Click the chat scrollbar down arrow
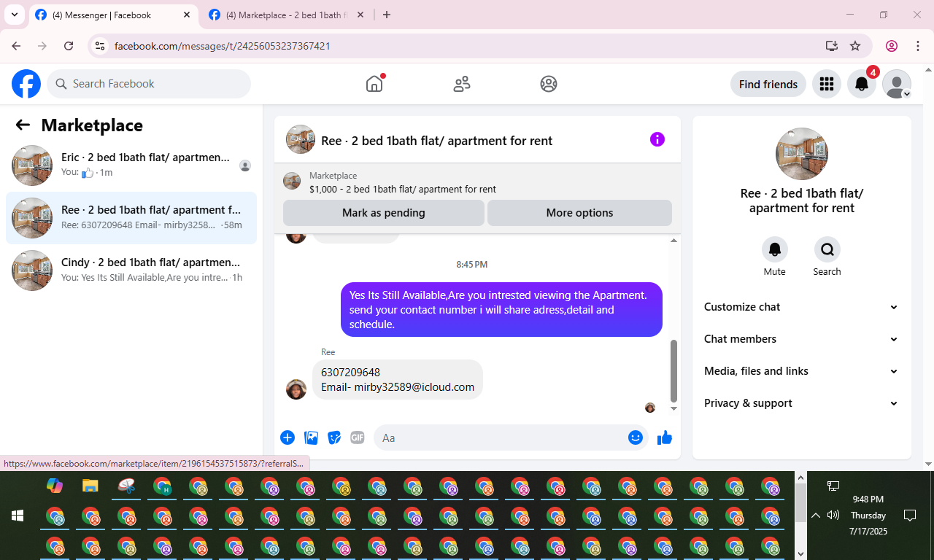This screenshot has height=560, width=934. pyautogui.click(x=674, y=408)
